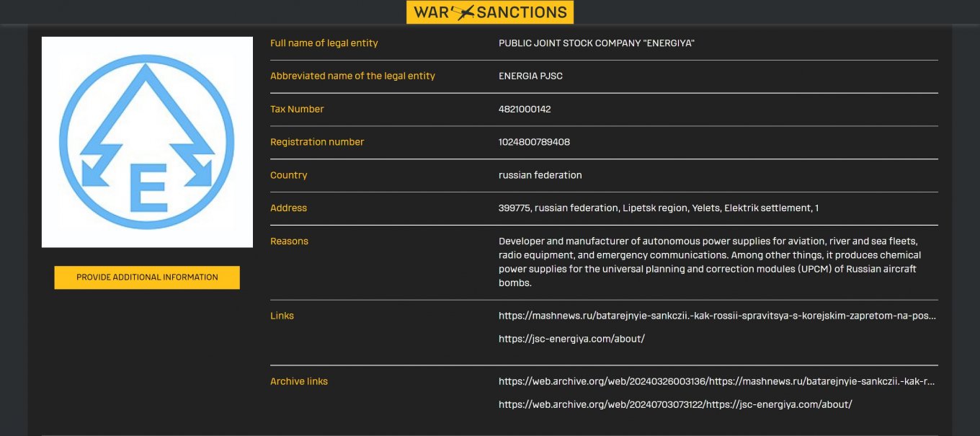Screen dimensions: 980x436
Task: Click the War Sanctions logo banner
Action: coord(490,12)
